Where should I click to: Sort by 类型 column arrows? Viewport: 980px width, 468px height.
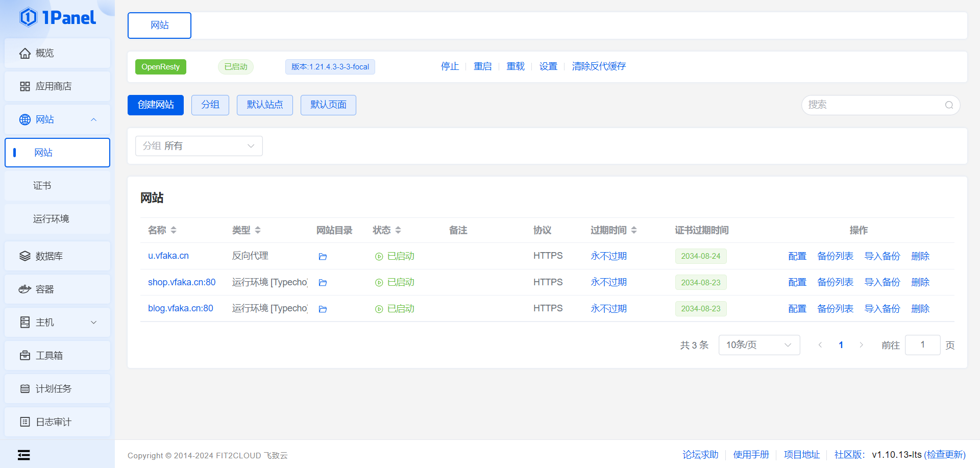pos(258,230)
